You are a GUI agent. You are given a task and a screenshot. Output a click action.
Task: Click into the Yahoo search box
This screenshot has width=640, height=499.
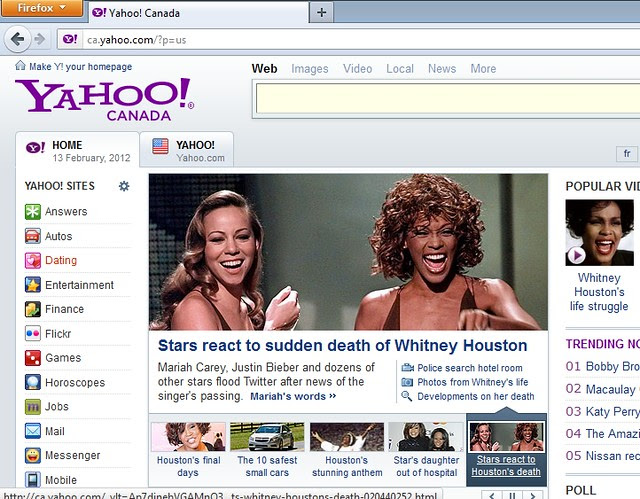pos(448,99)
